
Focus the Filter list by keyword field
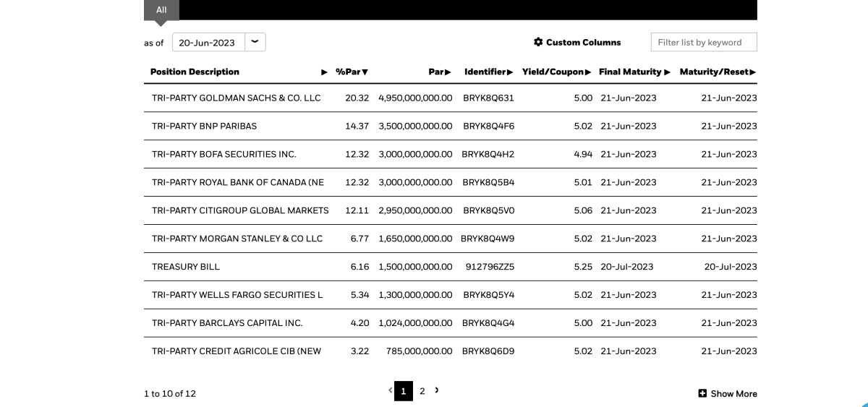click(x=704, y=42)
